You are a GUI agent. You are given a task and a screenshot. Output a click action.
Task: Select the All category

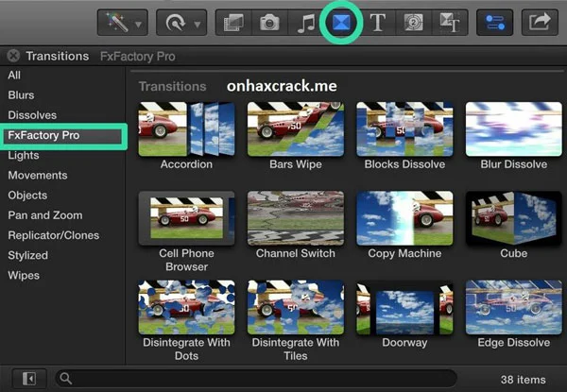pyautogui.click(x=14, y=76)
